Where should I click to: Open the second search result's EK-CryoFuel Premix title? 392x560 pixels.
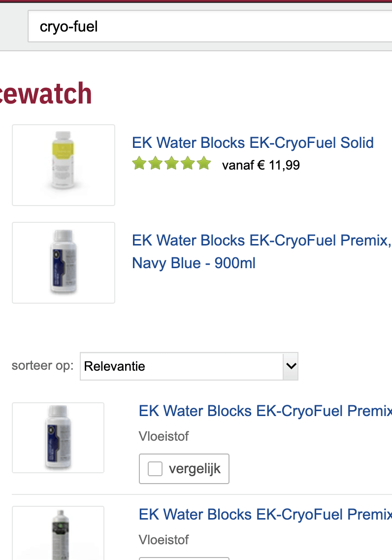(265, 514)
